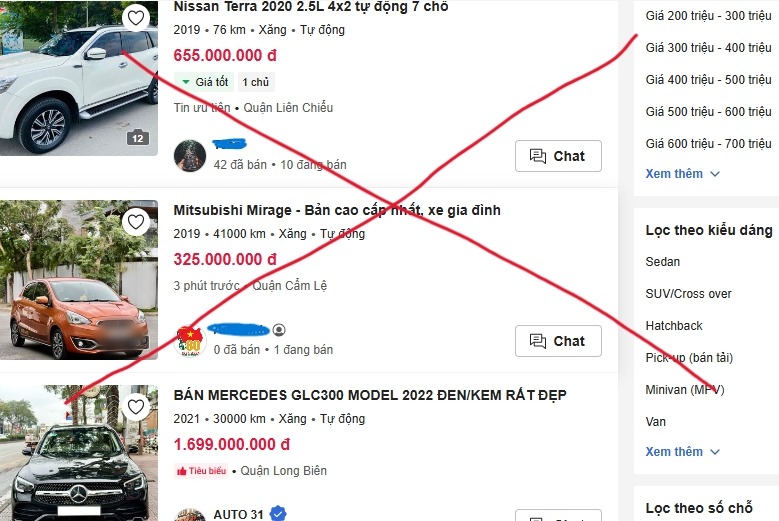Viewport: 779px width, 521px height.
Task: Favorite the Mitsubishi Mirage listing via the heart icon
Action: tap(136, 222)
